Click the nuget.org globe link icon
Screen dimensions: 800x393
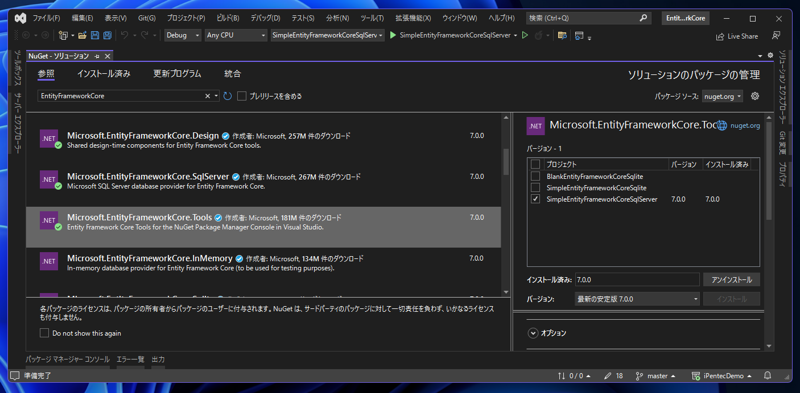coord(721,126)
